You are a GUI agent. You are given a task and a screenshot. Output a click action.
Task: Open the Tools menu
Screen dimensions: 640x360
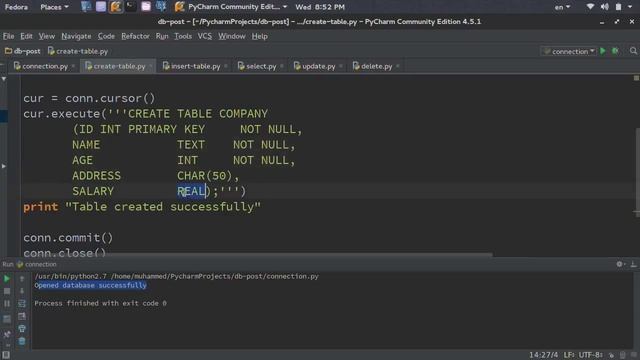click(x=183, y=36)
